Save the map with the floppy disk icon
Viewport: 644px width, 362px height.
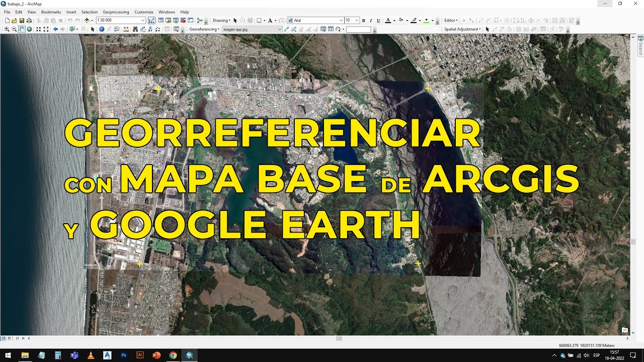pyautogui.click(x=22, y=20)
